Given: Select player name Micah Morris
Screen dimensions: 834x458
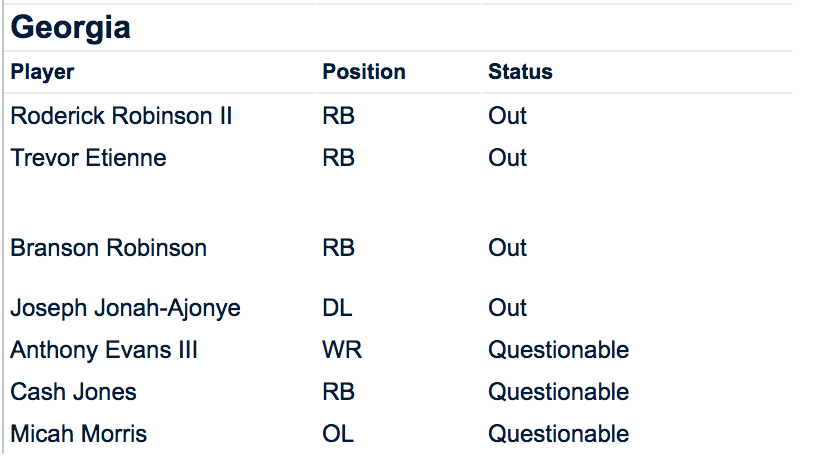Looking at the screenshot, I should 78,434.
